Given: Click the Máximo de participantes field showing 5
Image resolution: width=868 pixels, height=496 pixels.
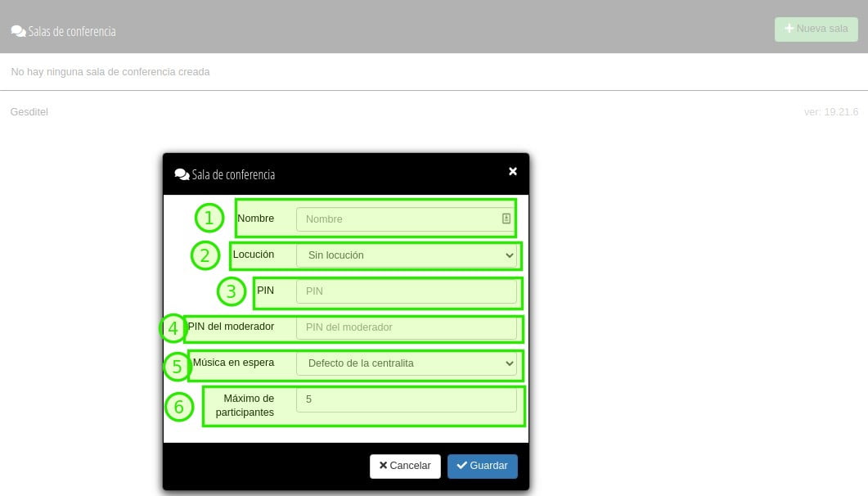Looking at the screenshot, I should [x=407, y=399].
